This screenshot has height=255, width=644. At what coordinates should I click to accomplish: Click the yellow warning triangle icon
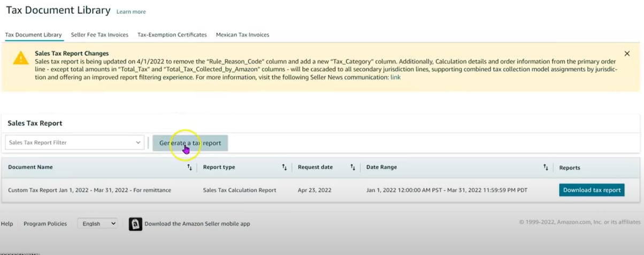pos(20,58)
